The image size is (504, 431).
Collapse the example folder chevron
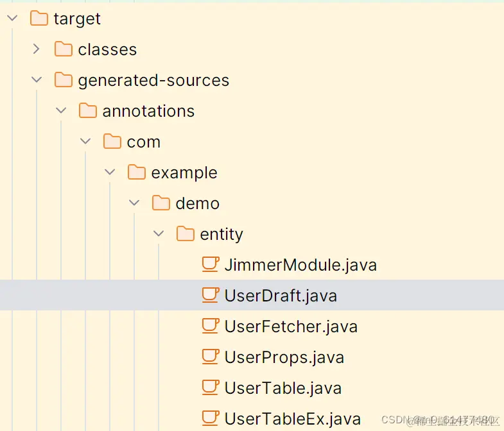(x=110, y=172)
